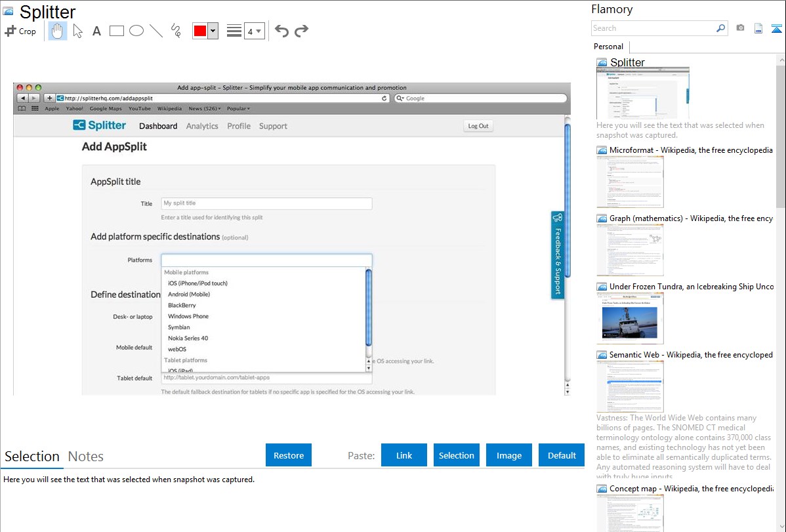Select the freehand scribble tool
Screen dimensions: 786x532
click(176, 31)
